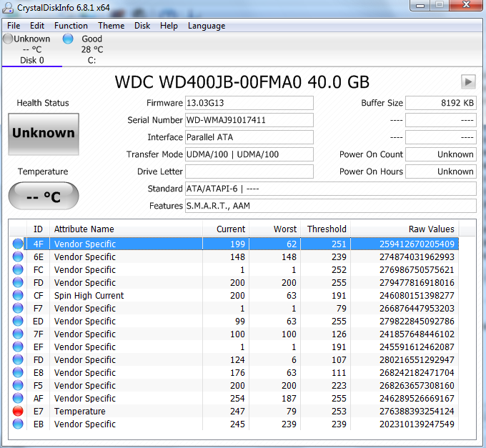Click the Attribute Name column header
486x448 pixels.
click(x=127, y=229)
